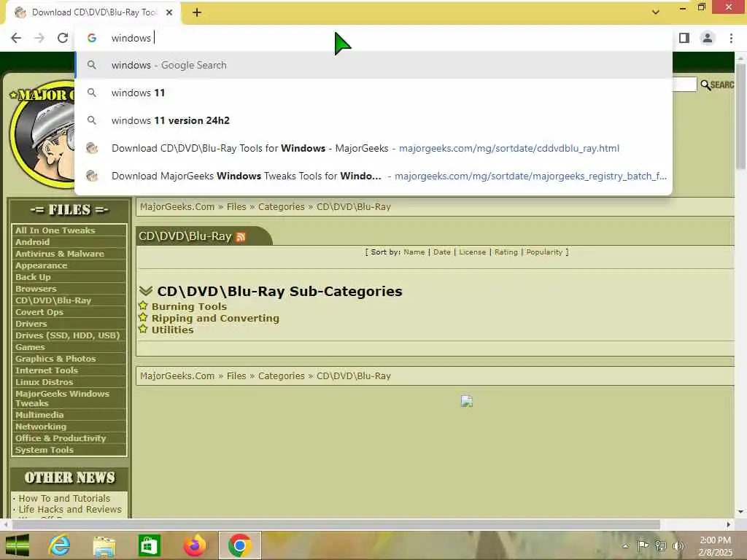Open File Explorer from the taskbar
This screenshot has width=747, height=560.
point(104,545)
